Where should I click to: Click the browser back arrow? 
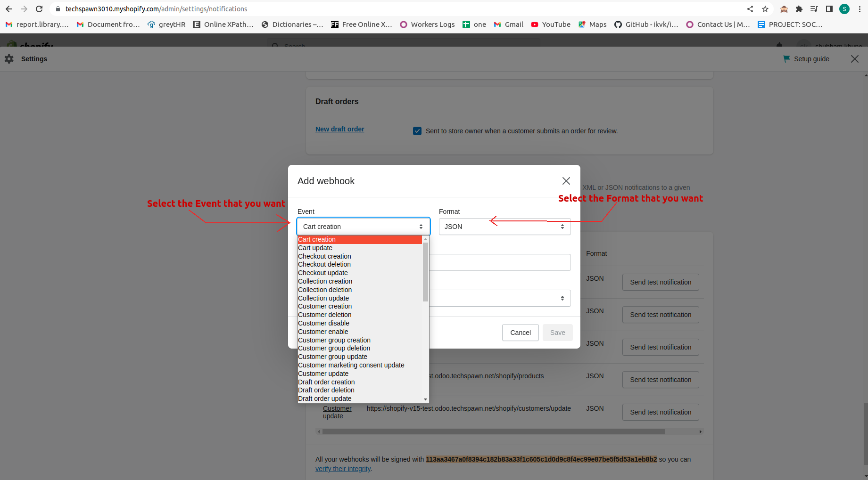click(x=9, y=8)
